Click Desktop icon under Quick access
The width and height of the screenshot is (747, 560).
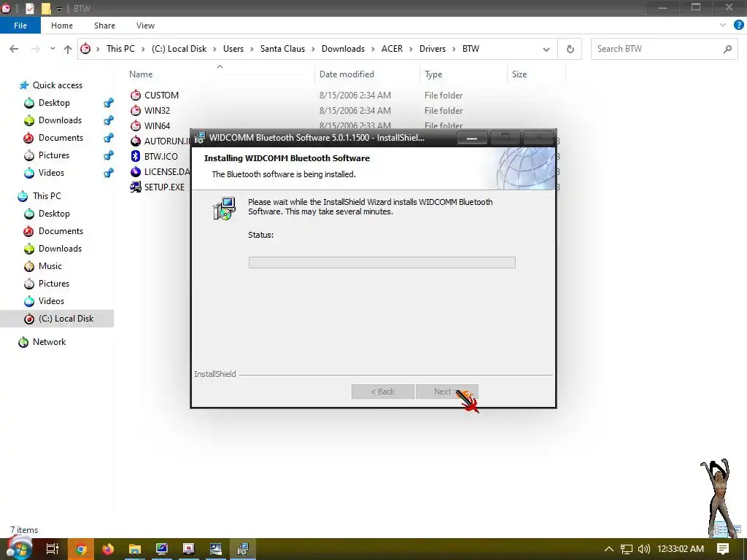(29, 103)
